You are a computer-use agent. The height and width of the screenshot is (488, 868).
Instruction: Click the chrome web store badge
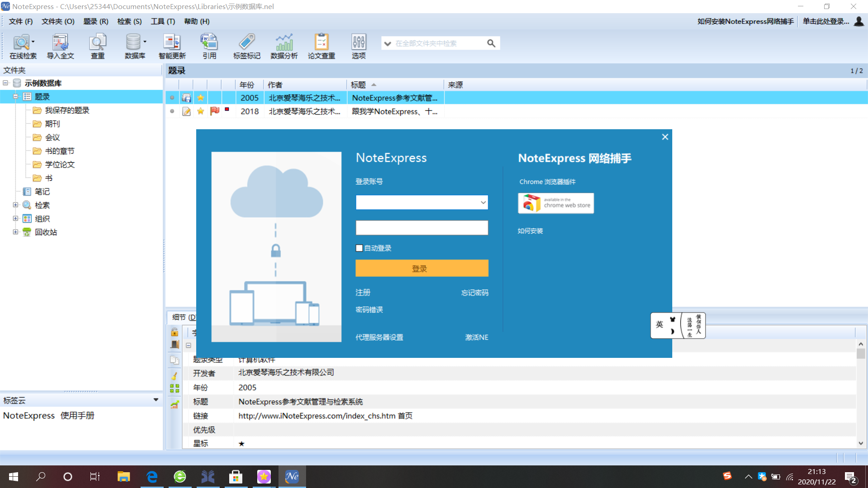click(x=556, y=203)
